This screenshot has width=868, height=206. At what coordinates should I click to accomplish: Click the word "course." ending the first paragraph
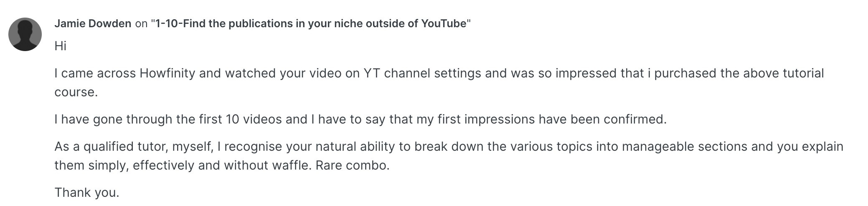pos(76,92)
